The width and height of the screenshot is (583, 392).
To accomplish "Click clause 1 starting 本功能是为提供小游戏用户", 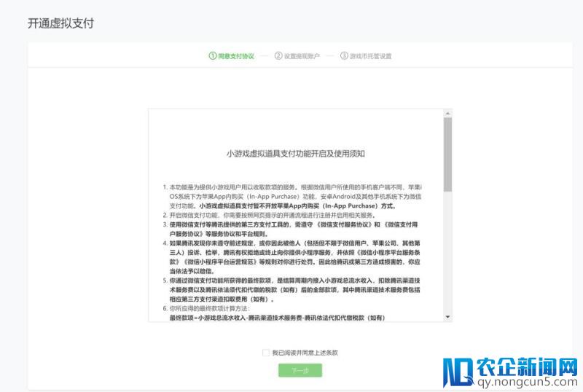I will point(292,197).
